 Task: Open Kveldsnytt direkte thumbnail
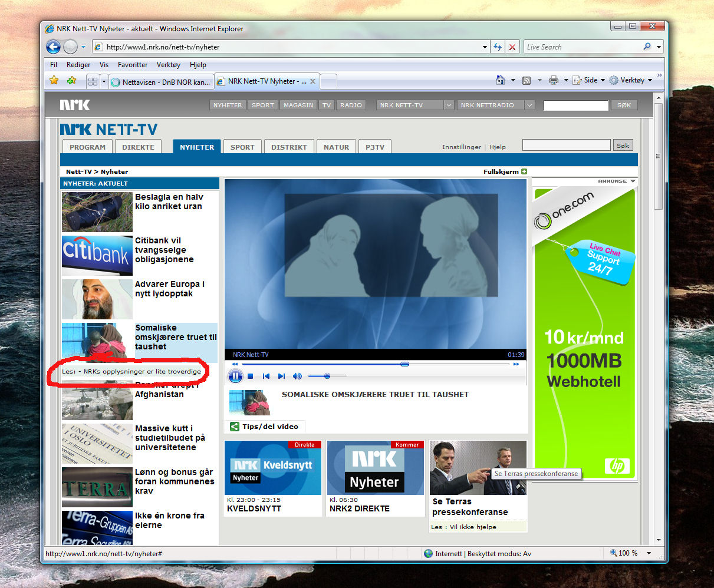273,468
